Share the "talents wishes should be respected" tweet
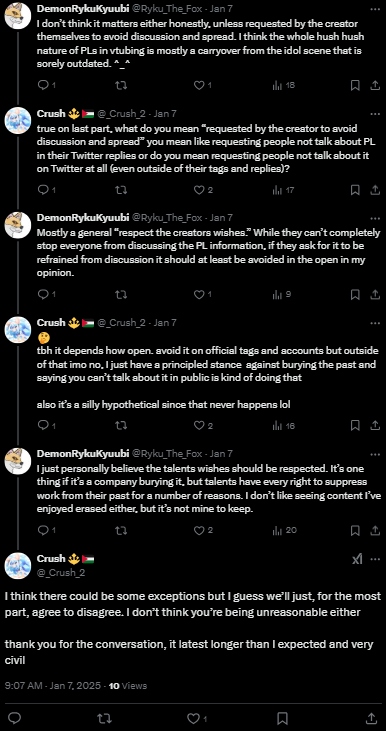 [375, 530]
